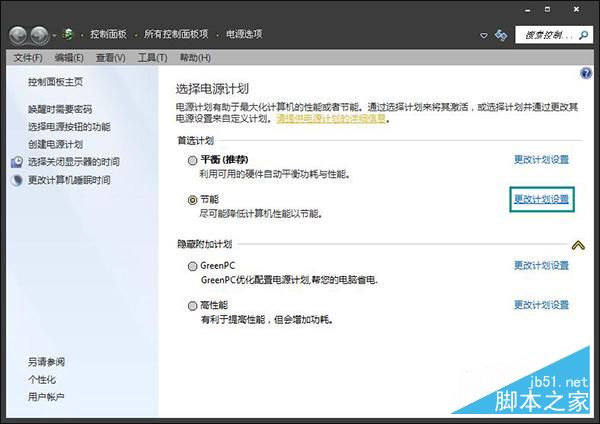This screenshot has height=424, width=600.
Task: Select the 高性能 power plan
Action: (x=192, y=306)
